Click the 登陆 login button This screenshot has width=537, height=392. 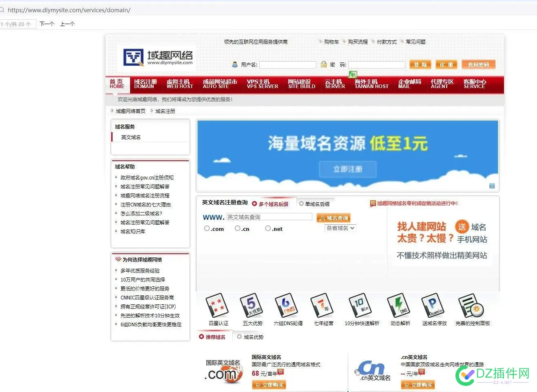(420, 64)
